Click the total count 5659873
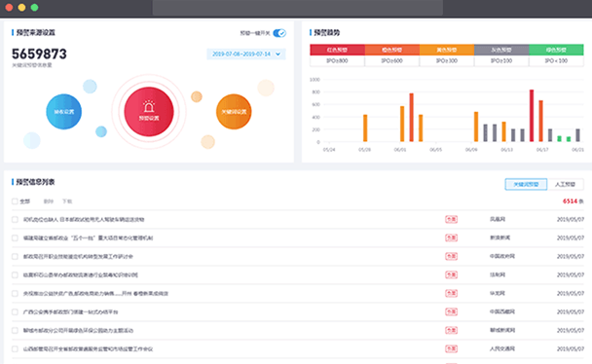The image size is (592, 364). click(39, 54)
